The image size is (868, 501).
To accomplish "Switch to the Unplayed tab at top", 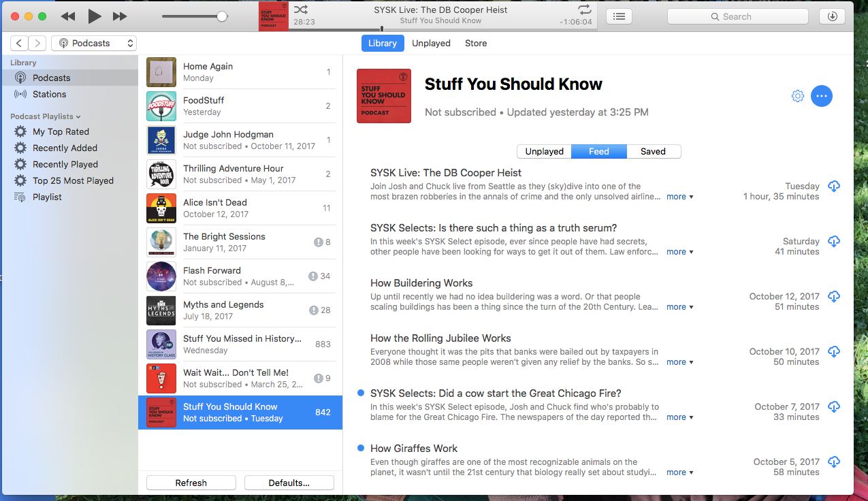I will click(432, 43).
